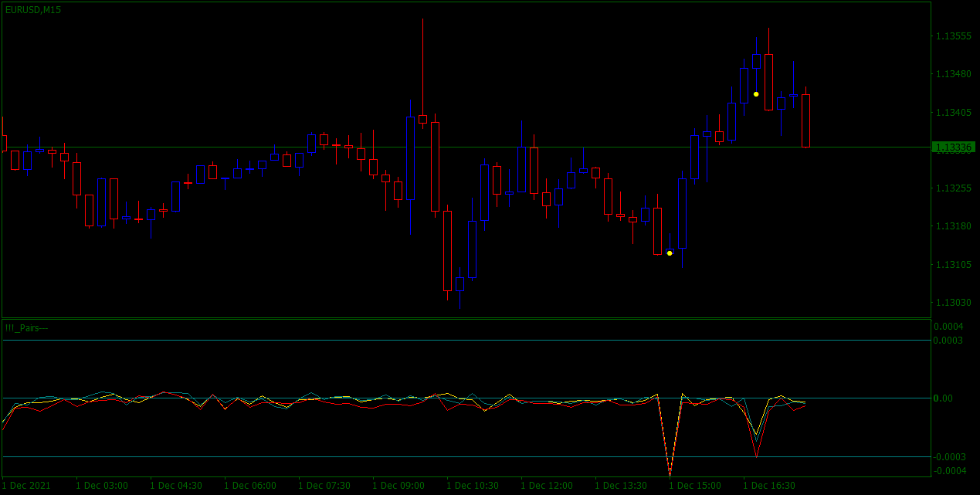Click the 1.13480 price axis label
Image resolution: width=980 pixels, height=495 pixels.
pos(953,74)
